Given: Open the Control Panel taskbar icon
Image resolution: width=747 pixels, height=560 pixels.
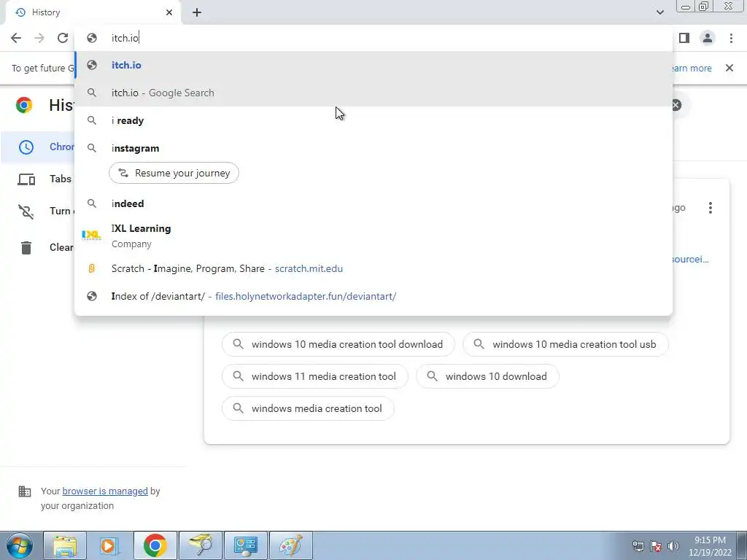Looking at the screenshot, I should (246, 545).
